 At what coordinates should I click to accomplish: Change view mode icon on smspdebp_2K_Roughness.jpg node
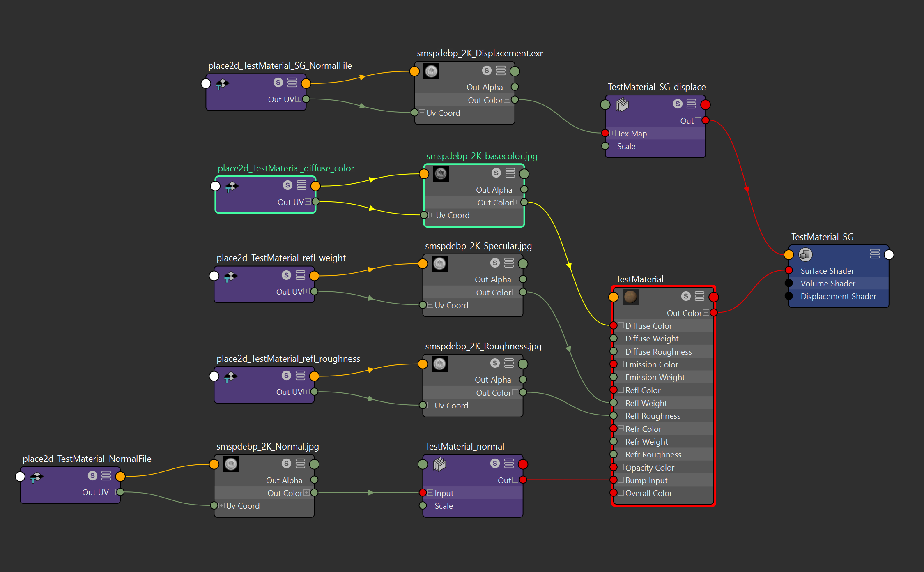coord(509,363)
